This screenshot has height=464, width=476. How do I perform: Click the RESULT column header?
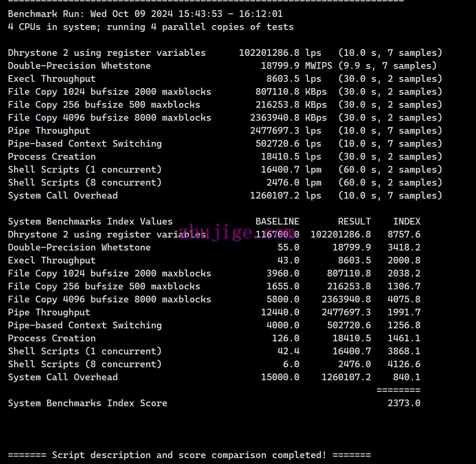354,221
